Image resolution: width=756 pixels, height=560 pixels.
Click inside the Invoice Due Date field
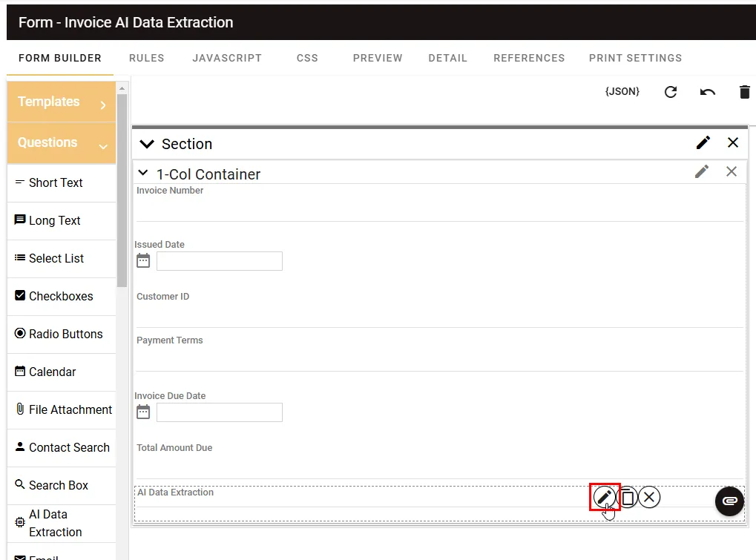pyautogui.click(x=219, y=412)
